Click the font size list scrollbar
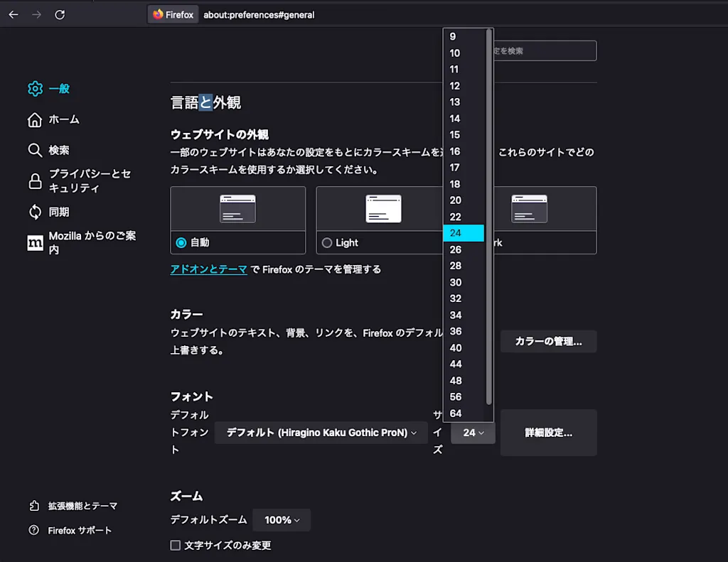This screenshot has height=562, width=728. 488,217
